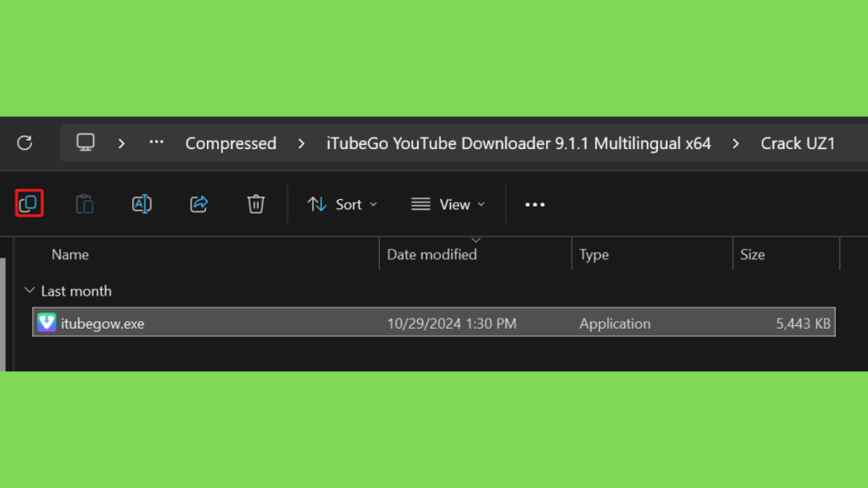868x488 pixels.
Task: Navigate to the Compressed folder breadcrumb
Action: 231,143
